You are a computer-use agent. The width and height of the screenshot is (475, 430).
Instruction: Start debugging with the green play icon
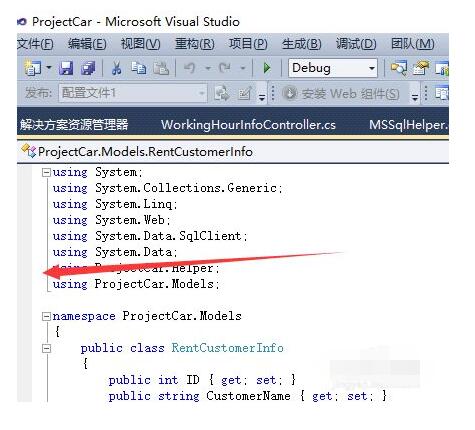coord(267,68)
